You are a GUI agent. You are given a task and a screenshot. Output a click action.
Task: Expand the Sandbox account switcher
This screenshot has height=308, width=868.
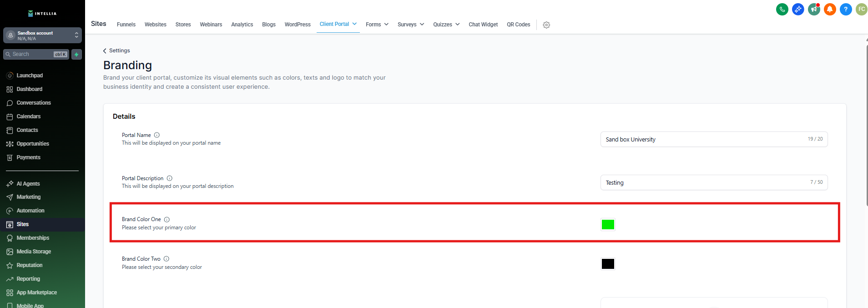[42, 35]
